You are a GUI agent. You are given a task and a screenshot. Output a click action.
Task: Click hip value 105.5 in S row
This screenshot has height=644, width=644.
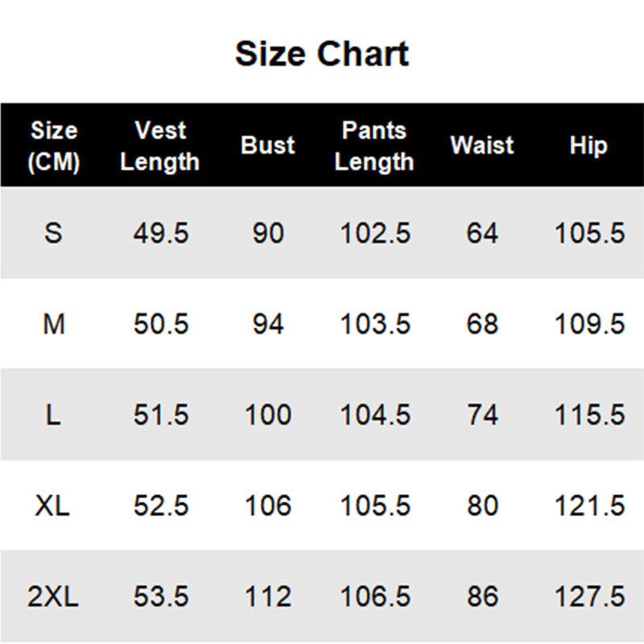point(590,233)
